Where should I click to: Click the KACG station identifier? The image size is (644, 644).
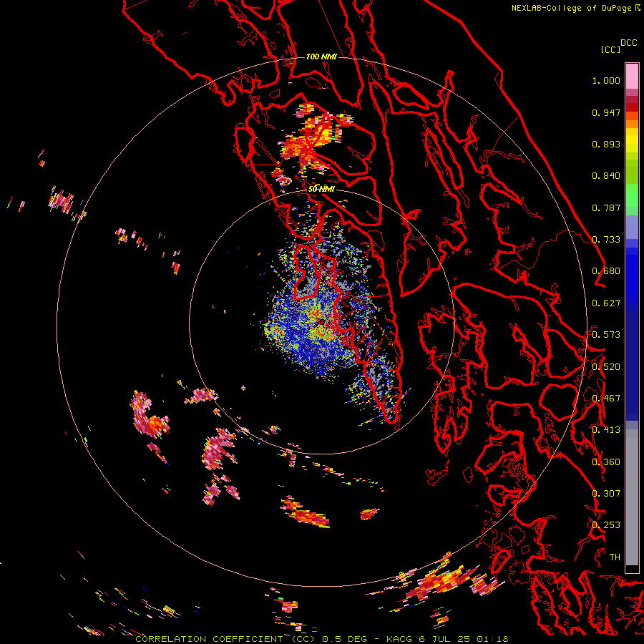point(399,639)
